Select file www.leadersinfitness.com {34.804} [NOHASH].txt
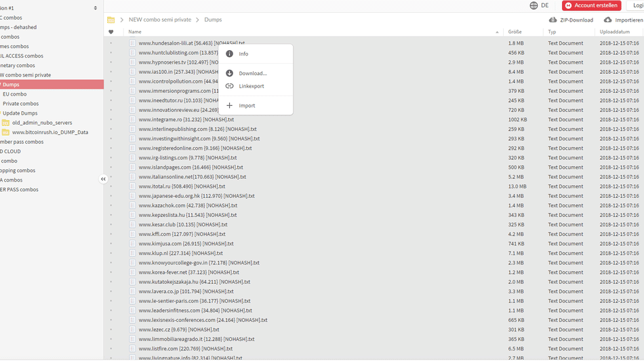This screenshot has width=644, height=362. [x=195, y=310]
